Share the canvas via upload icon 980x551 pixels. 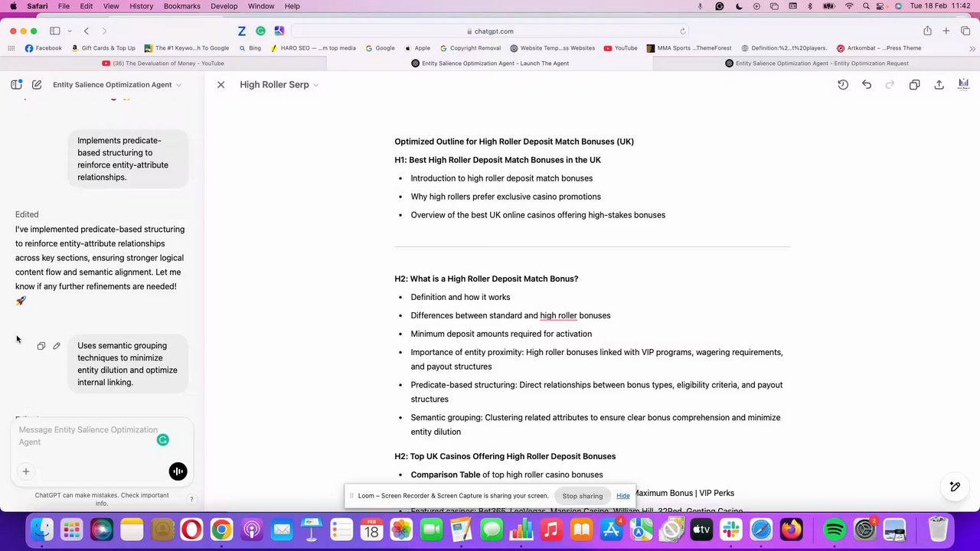click(939, 84)
